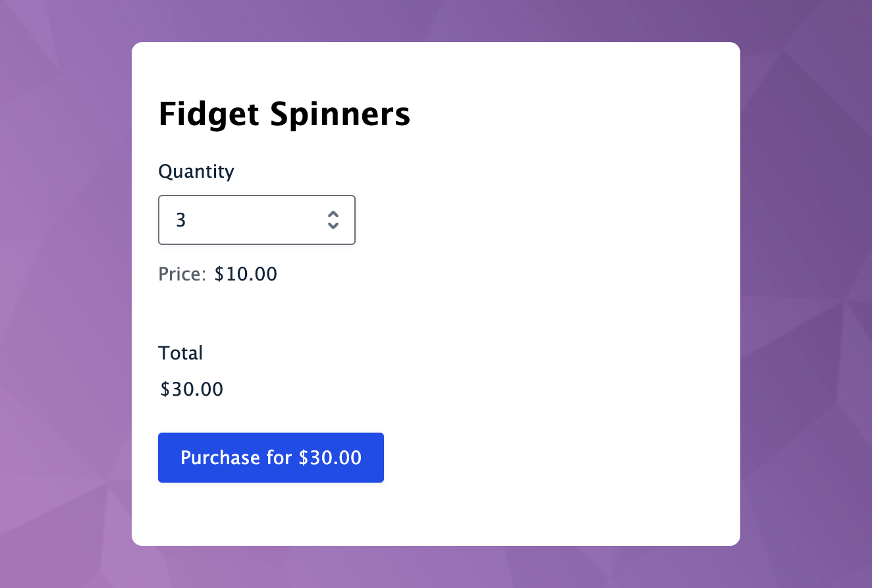
Task: Click the $10.00 unit price value
Action: 246,274
